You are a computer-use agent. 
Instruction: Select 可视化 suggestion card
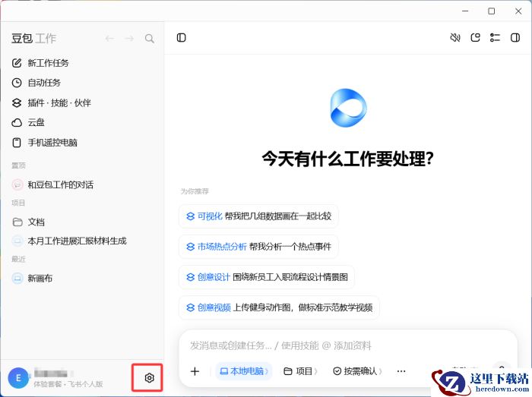pos(258,216)
